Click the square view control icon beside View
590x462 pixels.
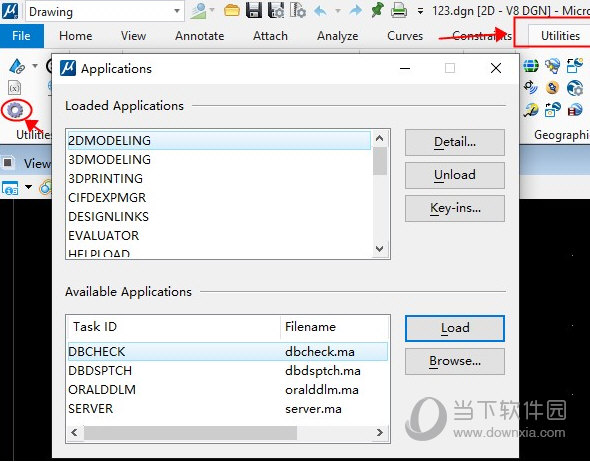click(8, 163)
